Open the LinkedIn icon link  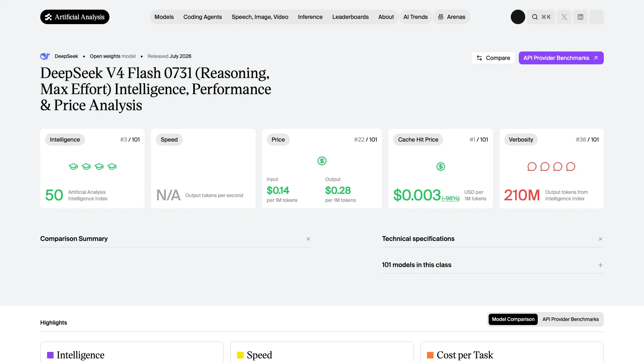(x=580, y=17)
